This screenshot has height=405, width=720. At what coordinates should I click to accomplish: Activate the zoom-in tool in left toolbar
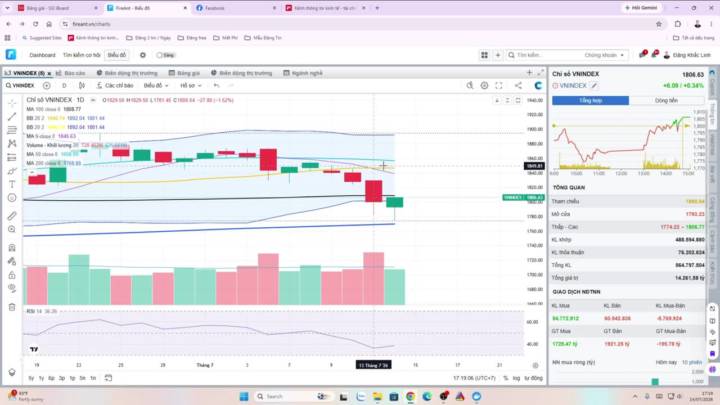pos(12,229)
